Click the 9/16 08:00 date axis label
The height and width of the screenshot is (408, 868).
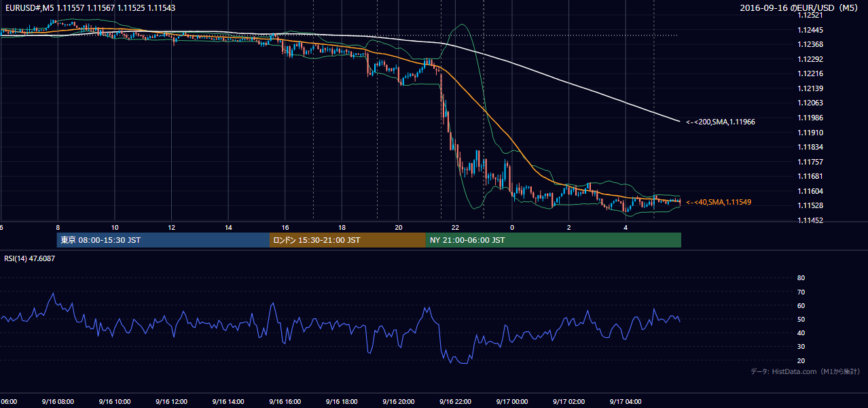(58, 402)
